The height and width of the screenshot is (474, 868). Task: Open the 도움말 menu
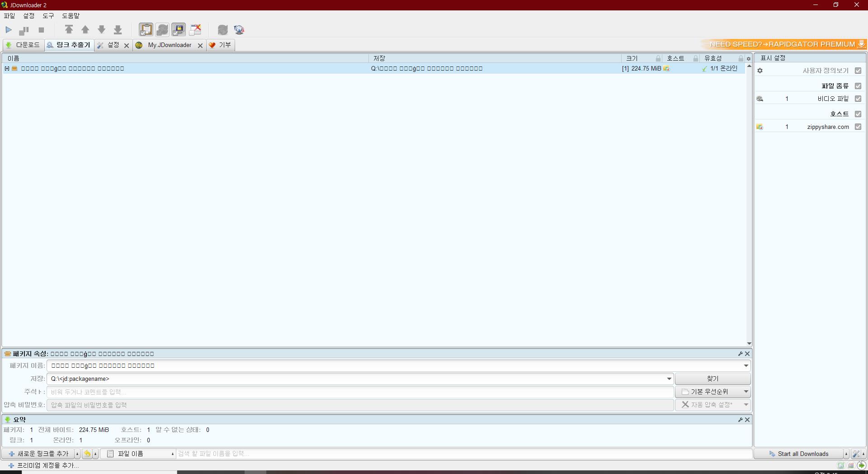[x=71, y=16]
